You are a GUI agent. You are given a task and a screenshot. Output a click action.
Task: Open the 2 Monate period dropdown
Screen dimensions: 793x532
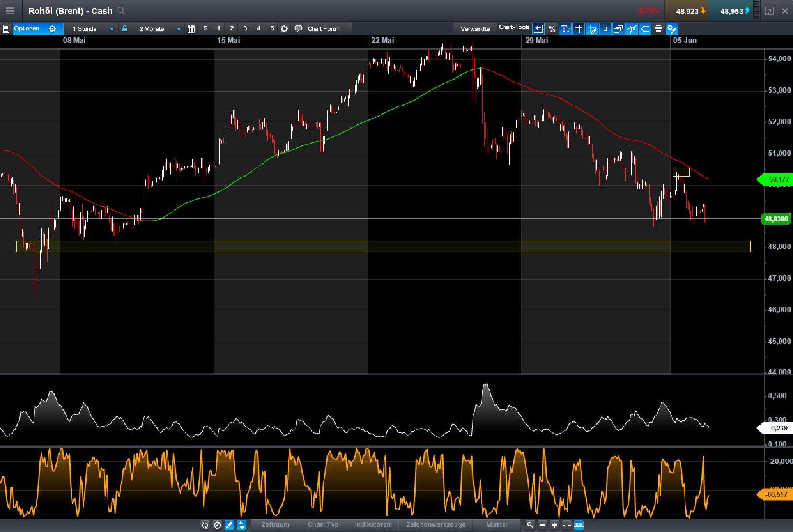point(158,29)
